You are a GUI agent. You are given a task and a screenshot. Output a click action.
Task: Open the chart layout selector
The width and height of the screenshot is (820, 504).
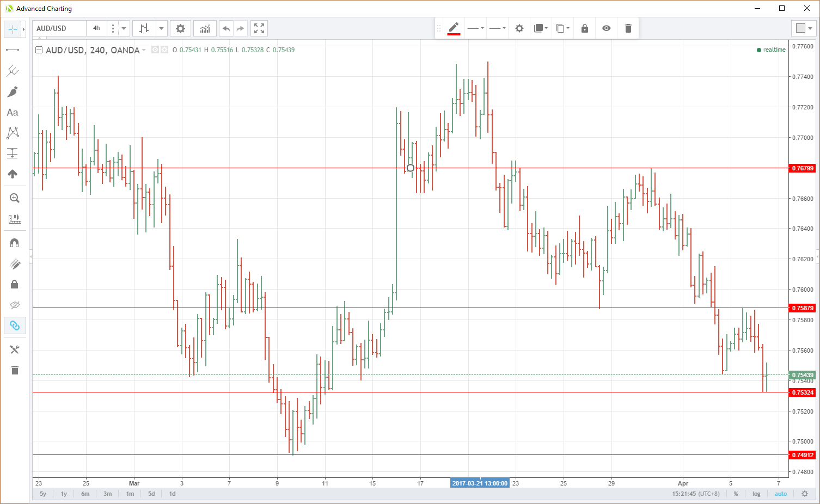(x=804, y=28)
